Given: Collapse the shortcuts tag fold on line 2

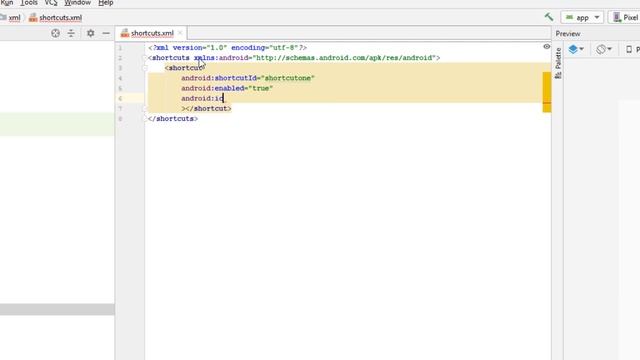Looking at the screenshot, I should 144,58.
